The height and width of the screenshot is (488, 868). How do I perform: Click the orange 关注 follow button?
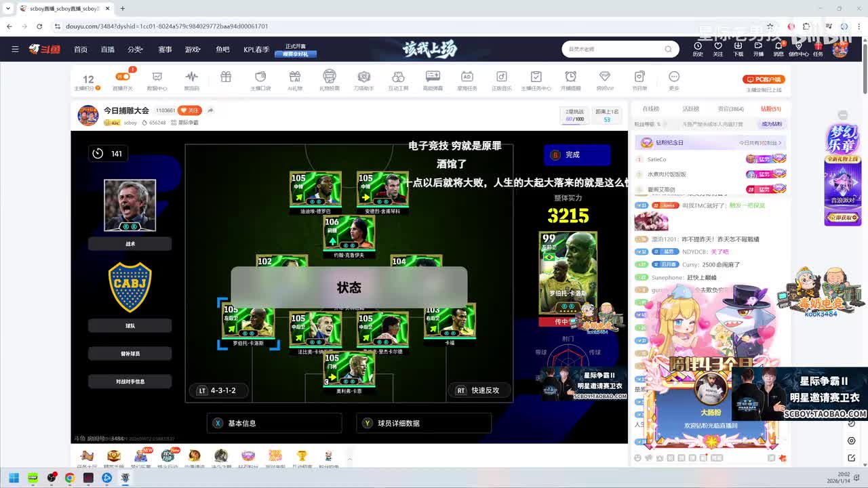pos(191,110)
